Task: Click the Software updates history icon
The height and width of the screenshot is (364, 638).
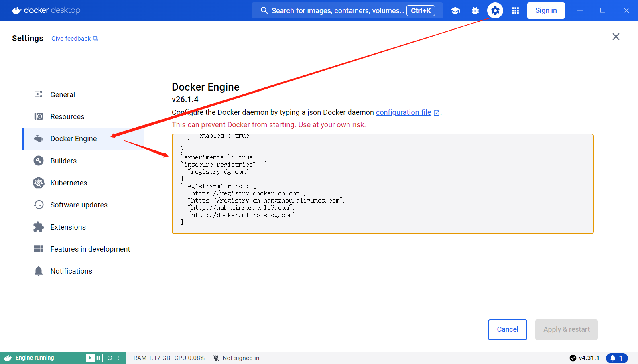Action: 39,205
